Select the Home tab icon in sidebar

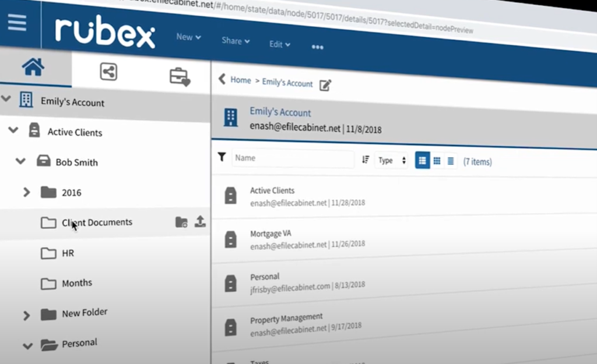(33, 68)
